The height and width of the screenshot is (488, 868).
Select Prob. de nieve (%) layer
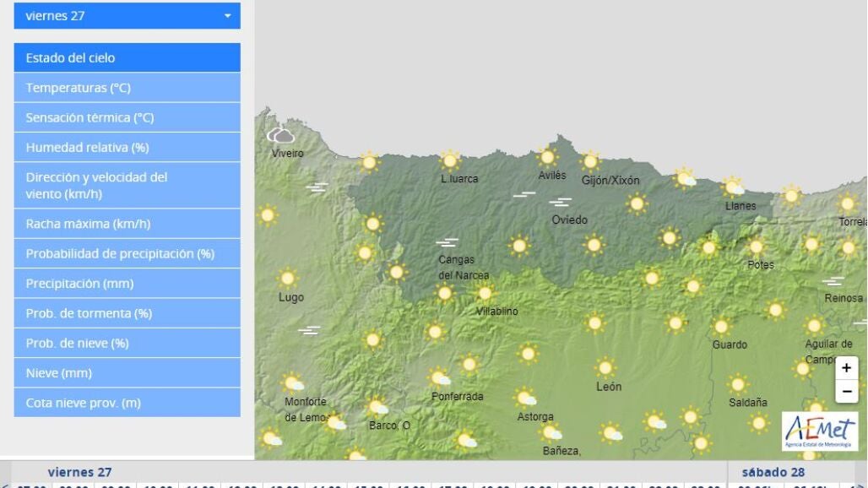click(x=127, y=344)
